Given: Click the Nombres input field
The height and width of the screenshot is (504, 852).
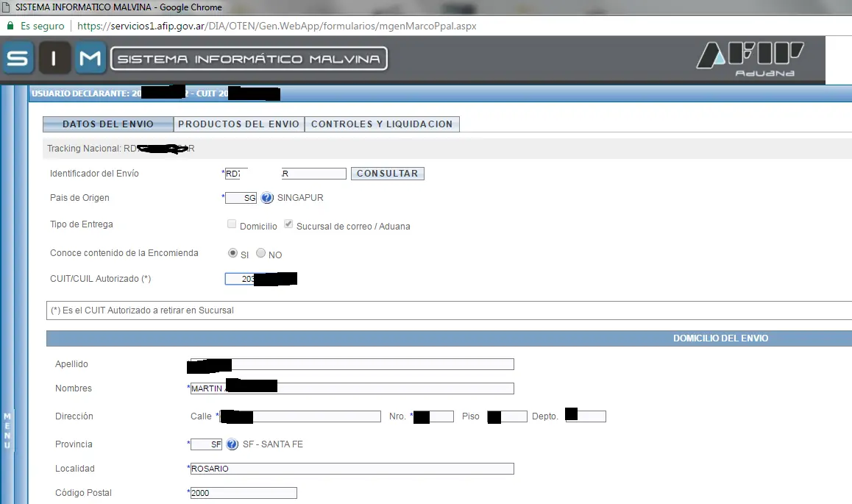Looking at the screenshot, I should (x=352, y=388).
